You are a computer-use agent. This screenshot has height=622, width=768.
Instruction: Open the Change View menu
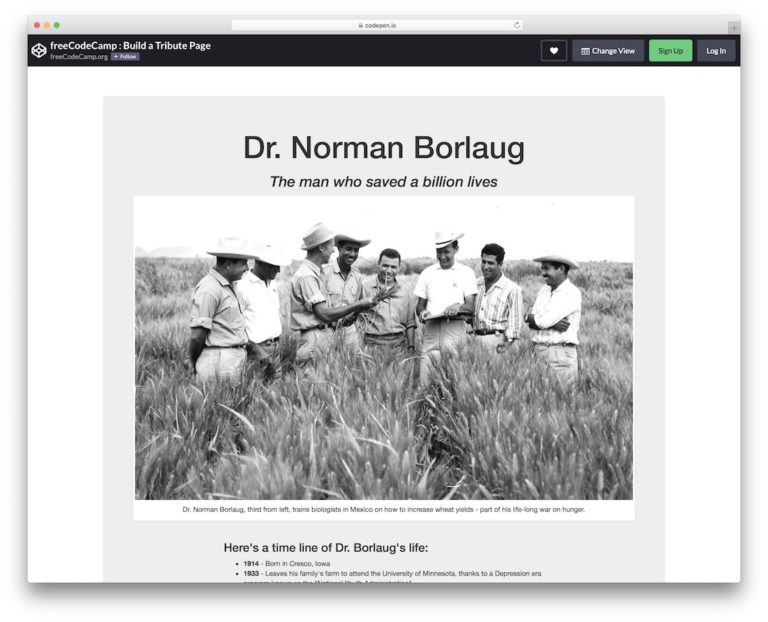click(608, 51)
